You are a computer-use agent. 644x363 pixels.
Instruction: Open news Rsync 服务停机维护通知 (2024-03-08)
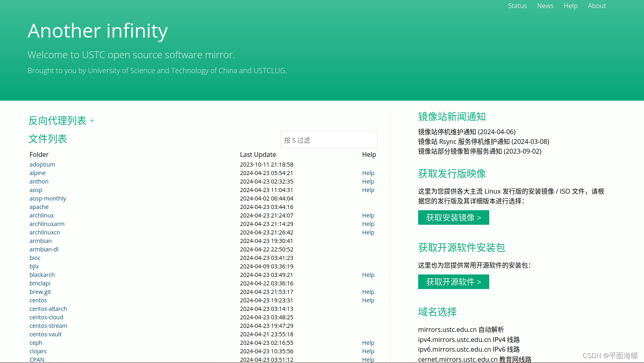click(x=484, y=141)
